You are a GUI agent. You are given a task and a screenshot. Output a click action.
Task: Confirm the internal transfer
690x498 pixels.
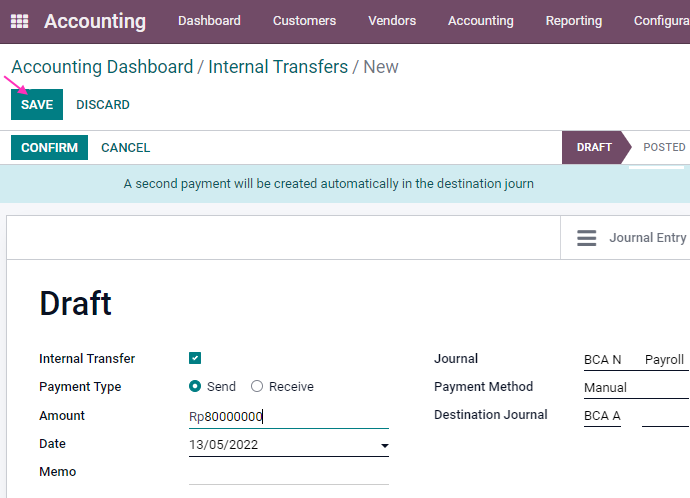pos(49,148)
